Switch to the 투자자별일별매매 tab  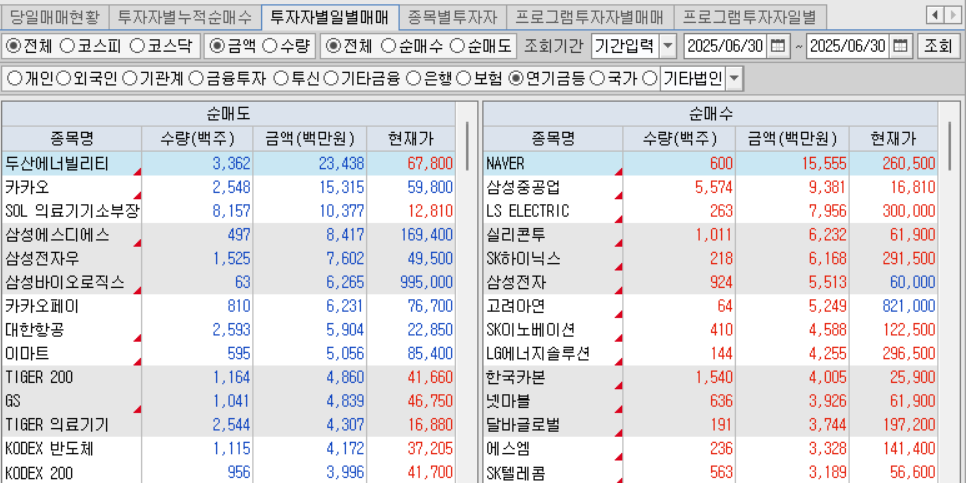(330, 17)
